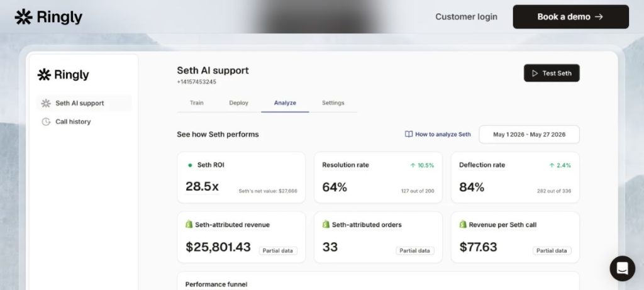644x290 pixels.
Task: Click the play icon in Test Seth
Action: (535, 73)
